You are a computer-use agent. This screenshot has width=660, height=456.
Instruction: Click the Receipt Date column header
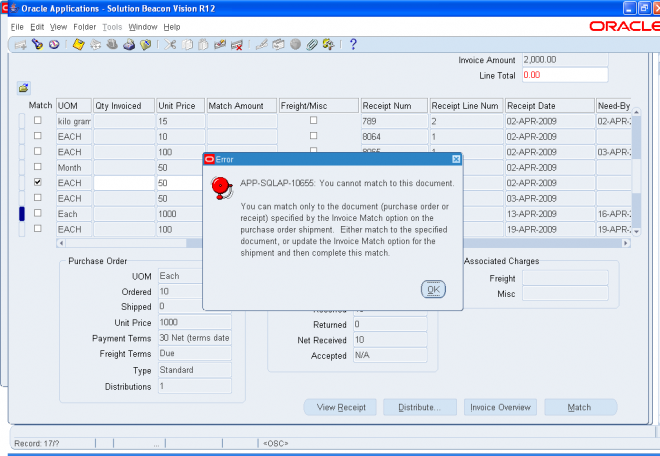pos(550,106)
